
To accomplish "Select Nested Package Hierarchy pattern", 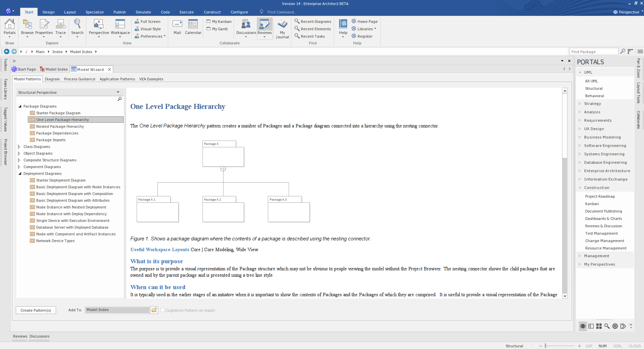I will tap(60, 126).
